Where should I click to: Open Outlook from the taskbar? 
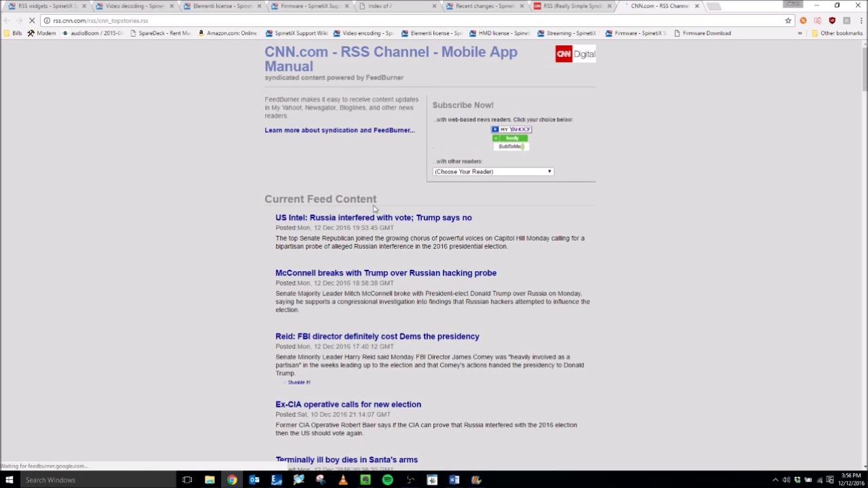pos(254,480)
